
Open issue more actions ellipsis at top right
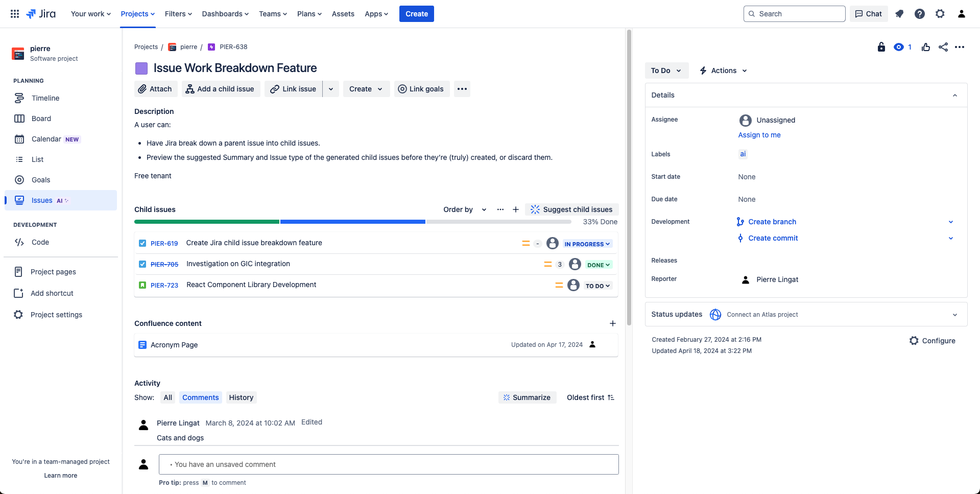tap(960, 47)
